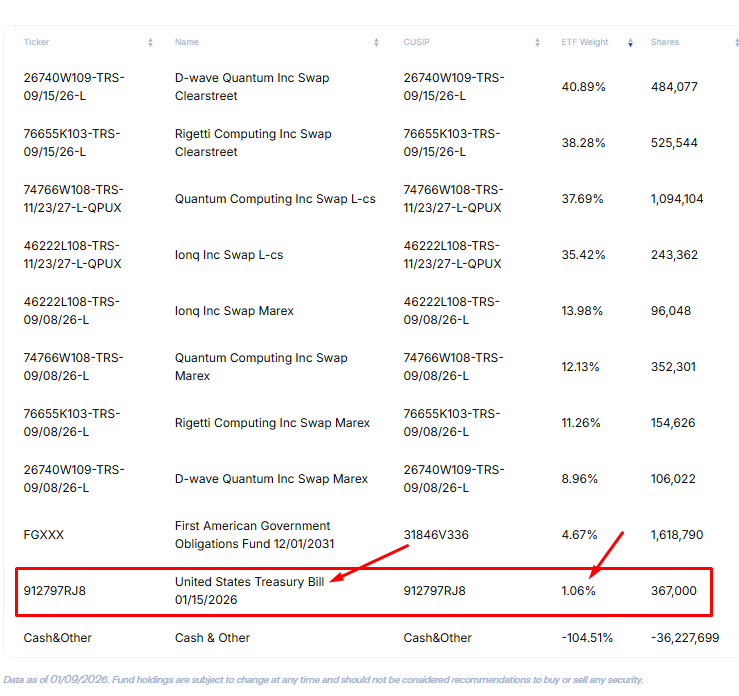The width and height of the screenshot is (739, 696).
Task: Click Rigetti Computing Inc Swap Marex name
Action: [272, 423]
